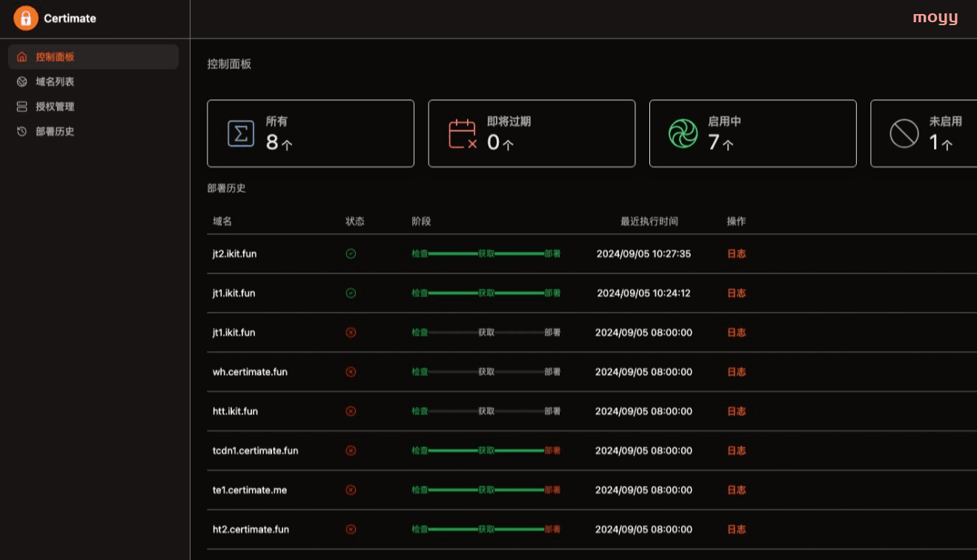
Task: Open 日志 for jt2.ikit.fun
Action: pyautogui.click(x=736, y=254)
